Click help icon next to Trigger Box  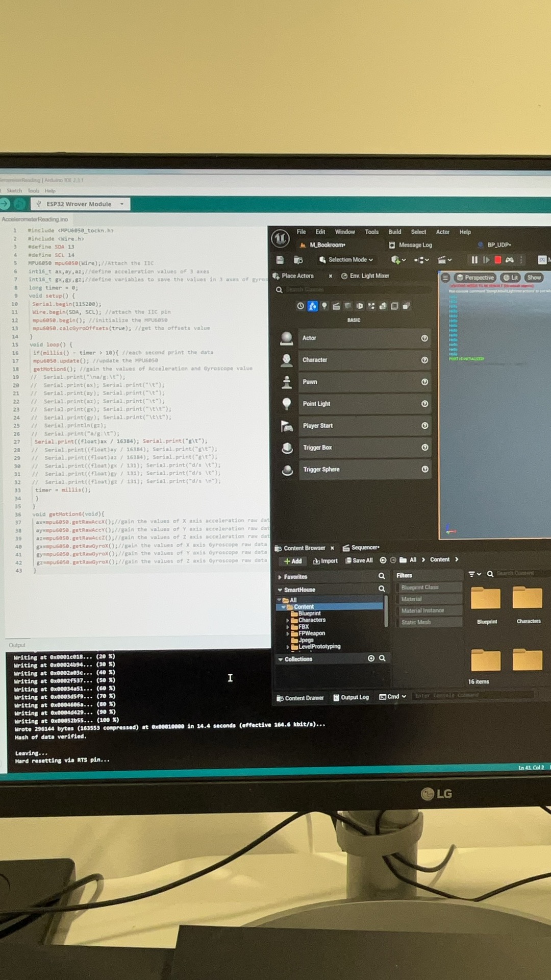[424, 448]
